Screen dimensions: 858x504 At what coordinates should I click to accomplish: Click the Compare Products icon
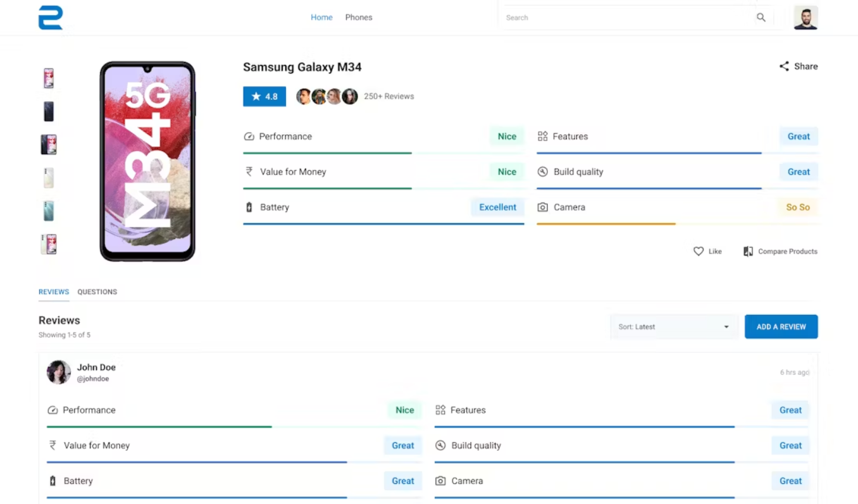[748, 252]
